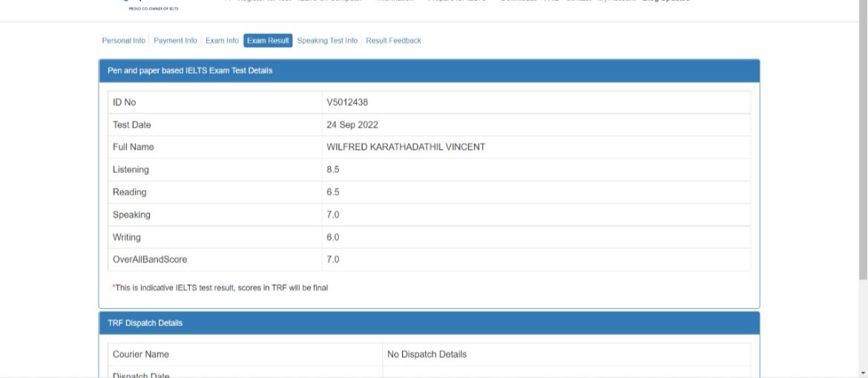This screenshot has width=868, height=378.
Task: Click the scrollbar down arrow
Action: point(863,373)
